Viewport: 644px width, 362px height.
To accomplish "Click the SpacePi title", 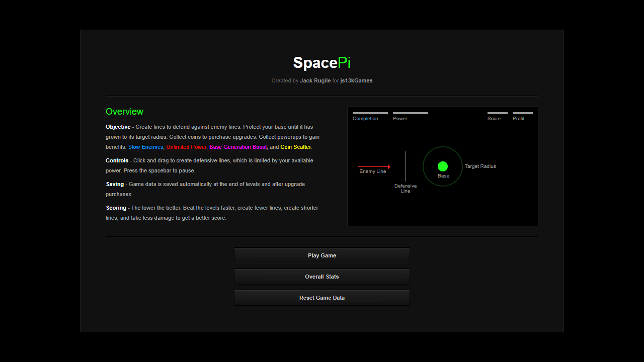I will pyautogui.click(x=322, y=63).
